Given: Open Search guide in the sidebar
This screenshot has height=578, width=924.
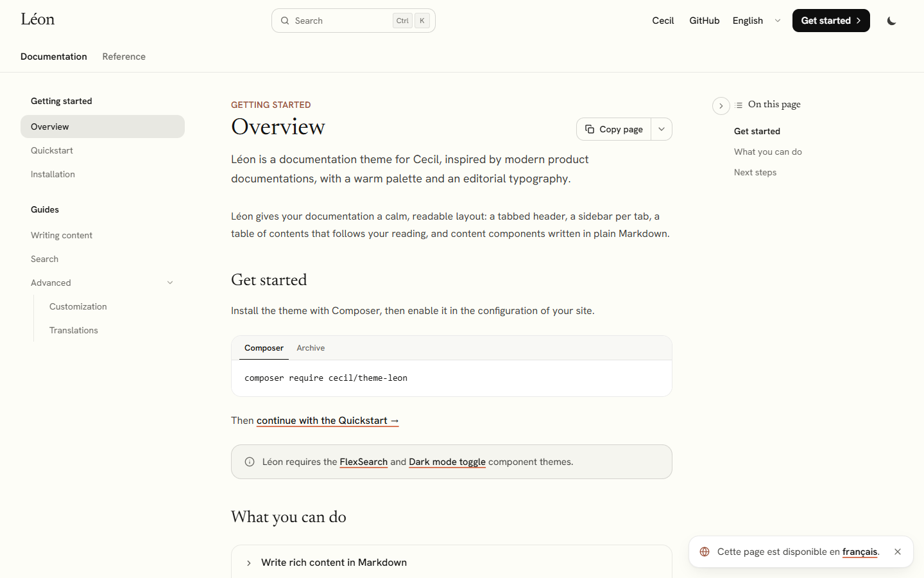Looking at the screenshot, I should tap(103, 259).
